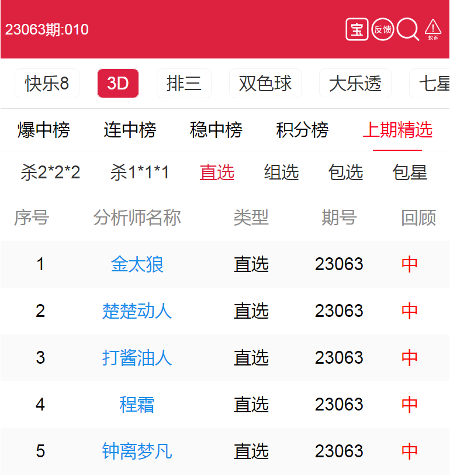View the 中 review for 钟离梦凡
Image resolution: width=450 pixels, height=476 pixels.
410,451
